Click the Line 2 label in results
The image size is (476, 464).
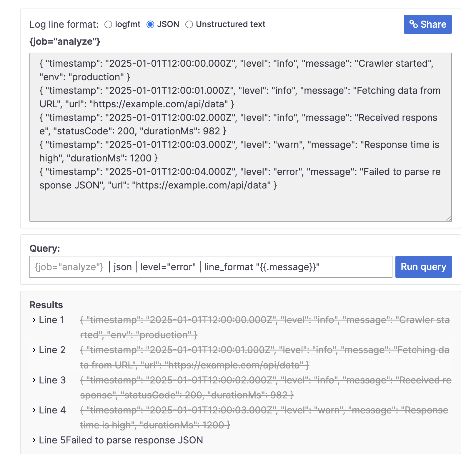tap(52, 350)
